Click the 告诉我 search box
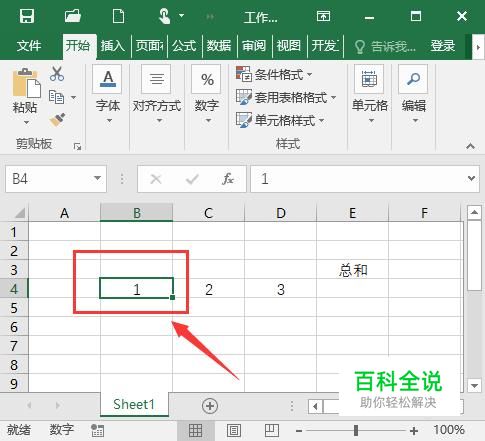485x441 pixels. (385, 46)
